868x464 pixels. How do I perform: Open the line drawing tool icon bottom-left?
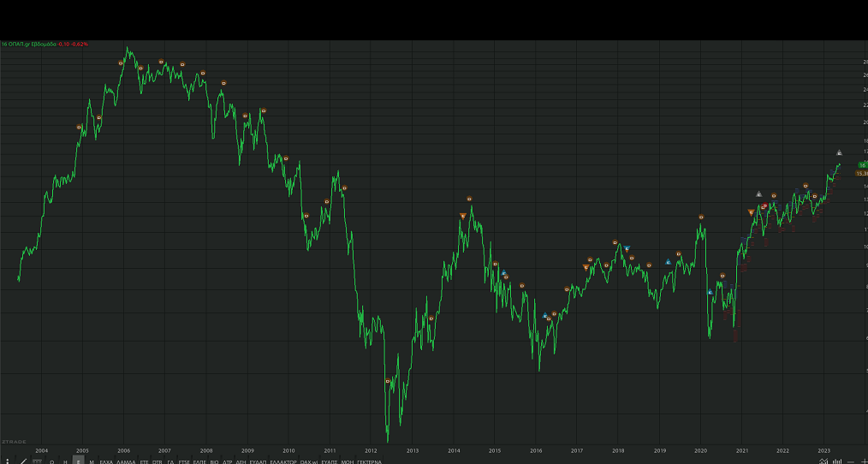point(23,461)
